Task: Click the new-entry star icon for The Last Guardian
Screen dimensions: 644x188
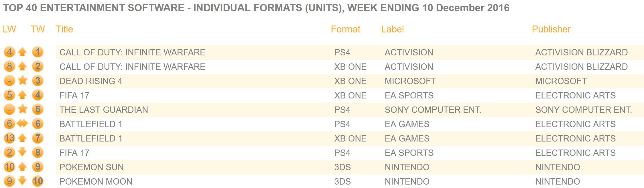Action: coord(22,109)
